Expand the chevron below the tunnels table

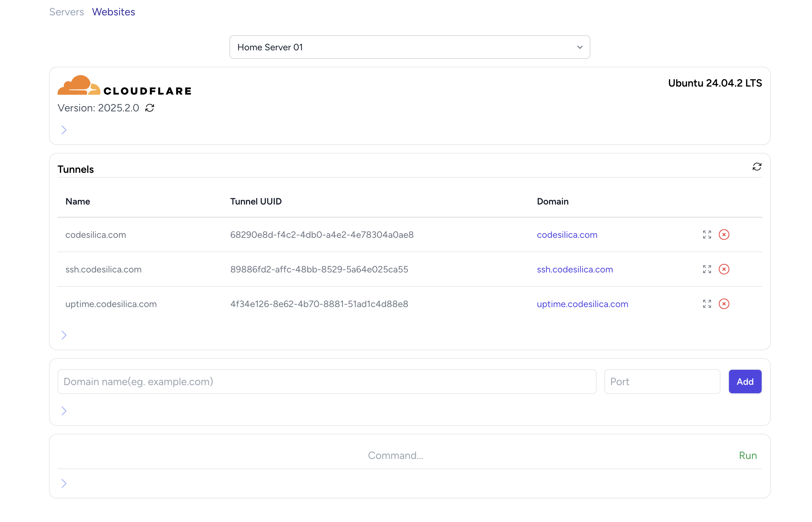(64, 335)
